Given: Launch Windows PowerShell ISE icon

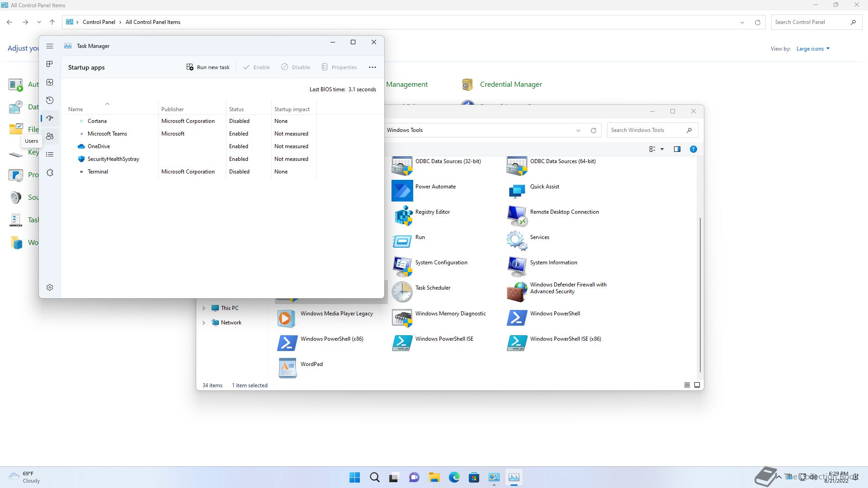Looking at the screenshot, I should [402, 343].
